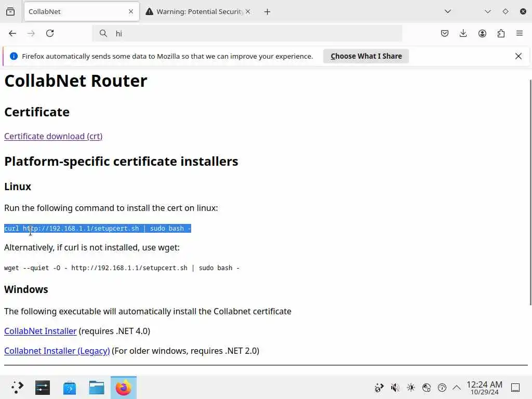Click the Firefox taskbar icon

124,388
